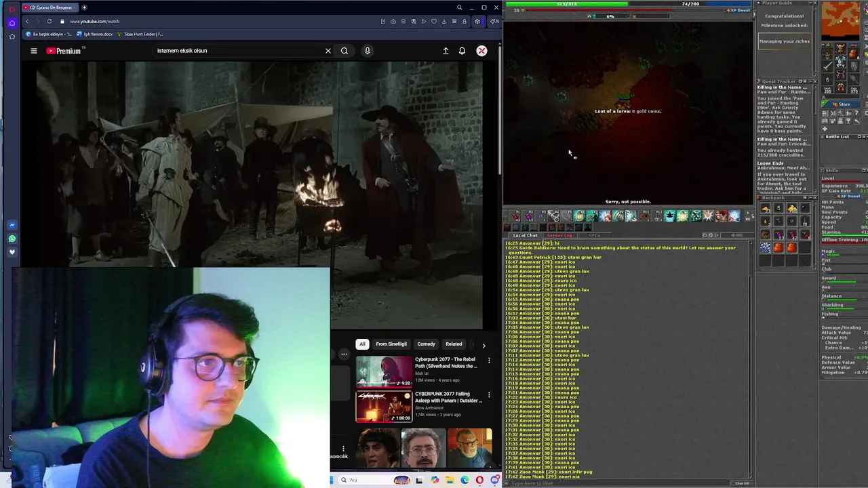Open the Tibia Hunt Finder bookmark
The image size is (868, 488).
click(x=140, y=34)
